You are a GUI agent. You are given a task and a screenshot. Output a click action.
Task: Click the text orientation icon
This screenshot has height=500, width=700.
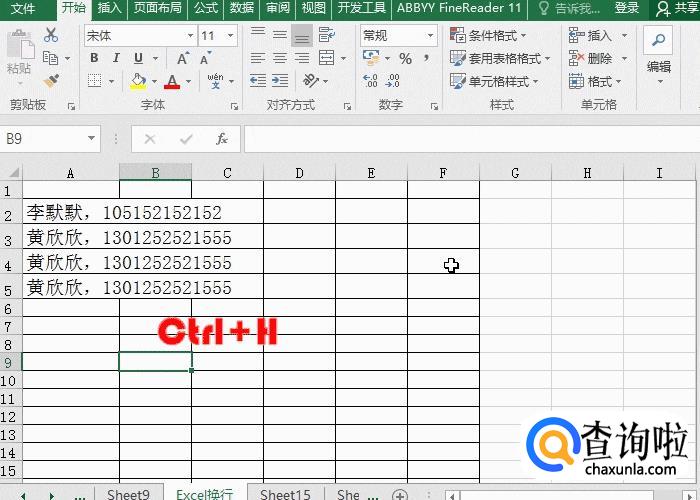click(310, 81)
